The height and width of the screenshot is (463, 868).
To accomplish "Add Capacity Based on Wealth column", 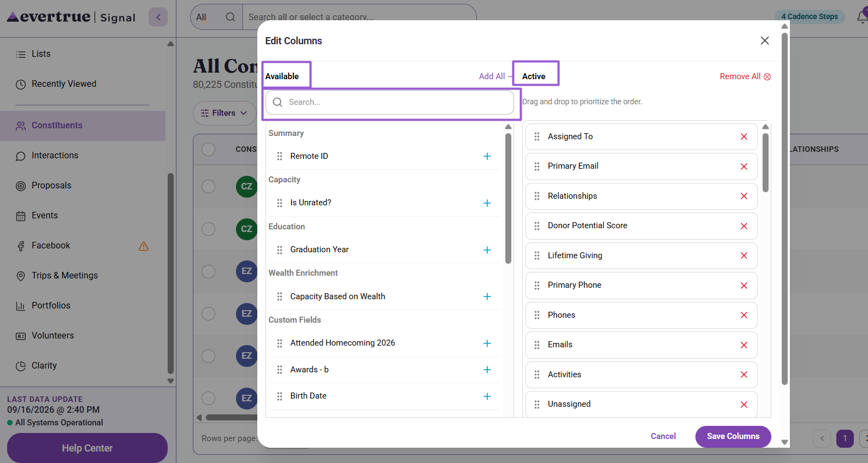I will (487, 296).
